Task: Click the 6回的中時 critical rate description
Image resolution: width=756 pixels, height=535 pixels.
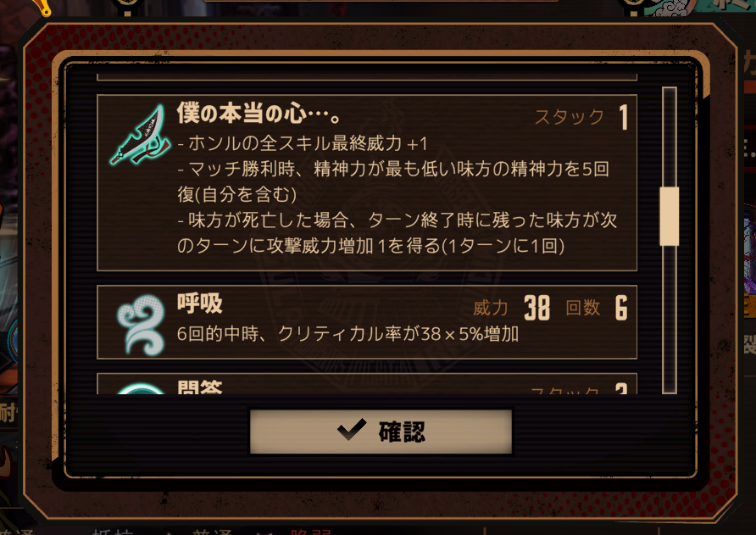Action: pos(347,333)
